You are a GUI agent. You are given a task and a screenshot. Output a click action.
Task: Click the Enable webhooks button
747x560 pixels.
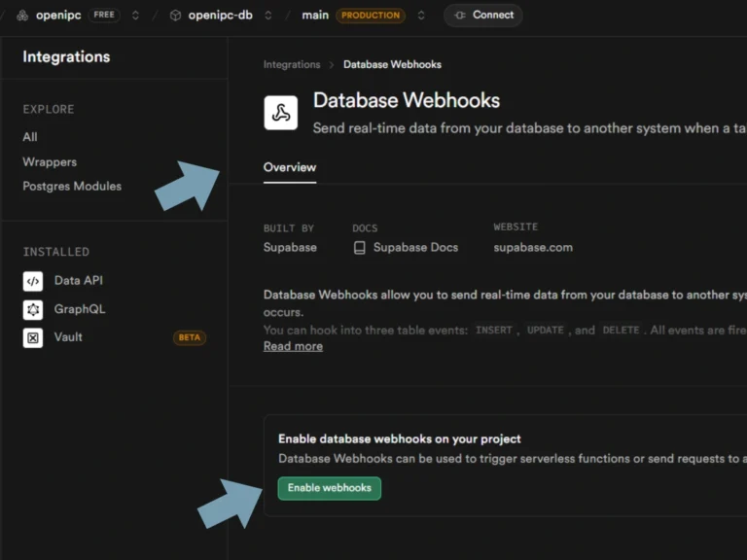click(329, 488)
